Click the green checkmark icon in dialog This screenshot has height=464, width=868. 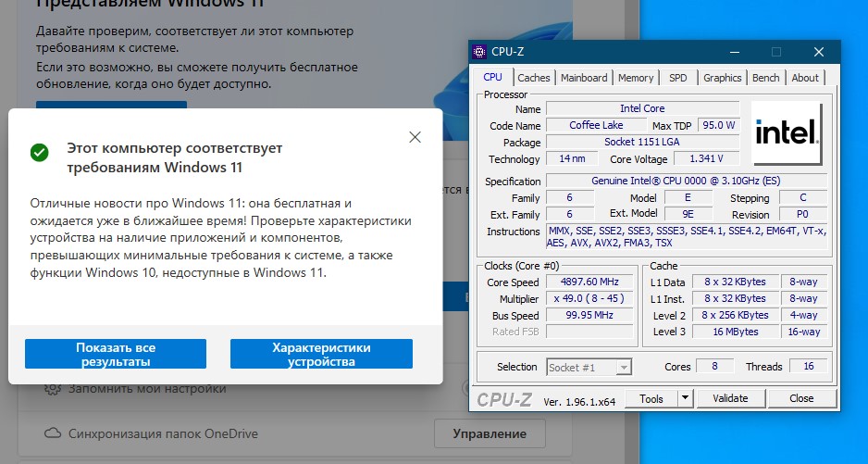click(39, 153)
